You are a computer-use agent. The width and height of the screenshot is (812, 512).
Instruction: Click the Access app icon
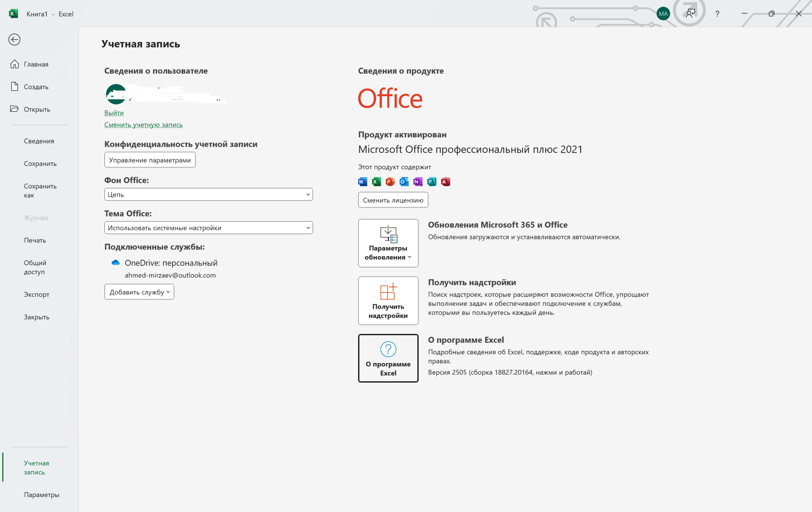(445, 182)
